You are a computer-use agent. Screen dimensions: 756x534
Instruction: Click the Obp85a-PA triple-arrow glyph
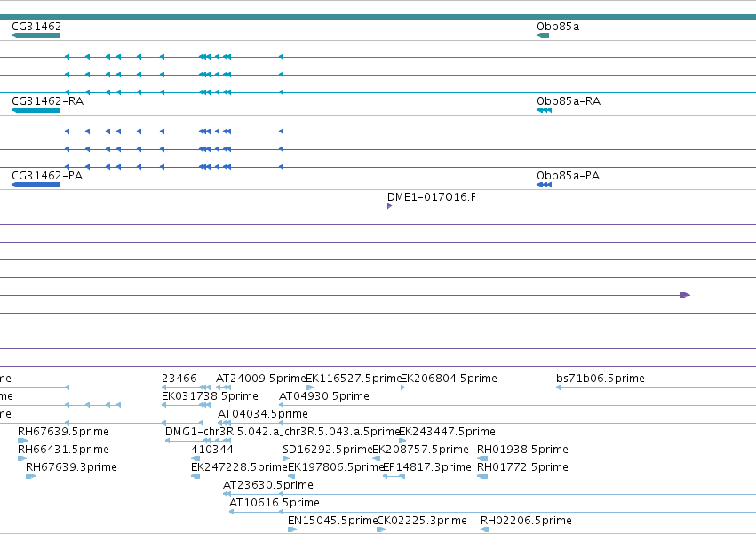tap(544, 185)
